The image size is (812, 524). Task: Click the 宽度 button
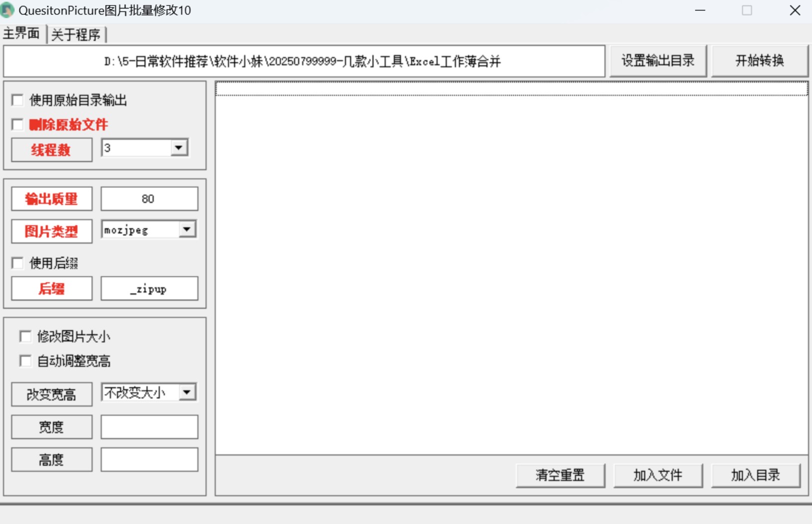coord(52,427)
